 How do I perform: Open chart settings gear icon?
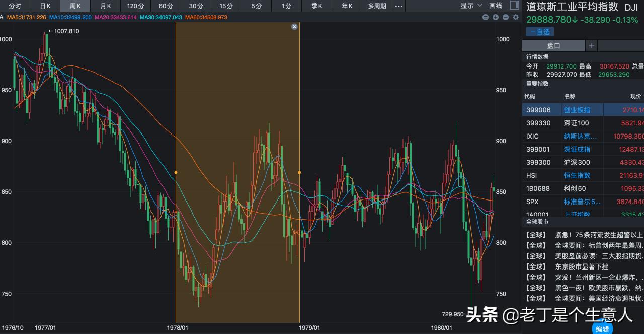[515, 17]
